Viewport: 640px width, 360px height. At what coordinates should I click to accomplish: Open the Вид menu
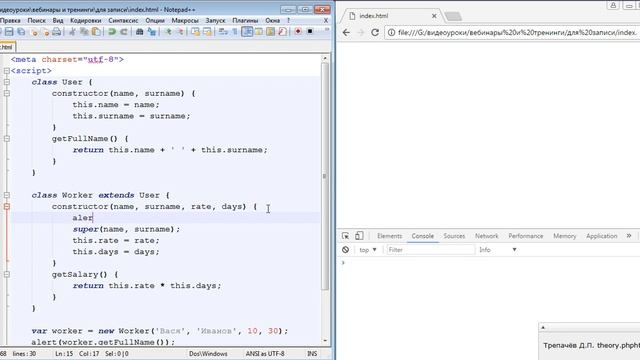pyautogui.click(x=58, y=20)
